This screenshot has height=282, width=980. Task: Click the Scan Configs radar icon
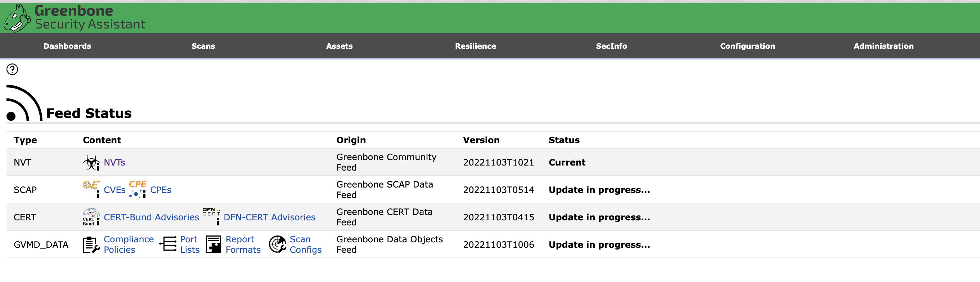point(278,244)
